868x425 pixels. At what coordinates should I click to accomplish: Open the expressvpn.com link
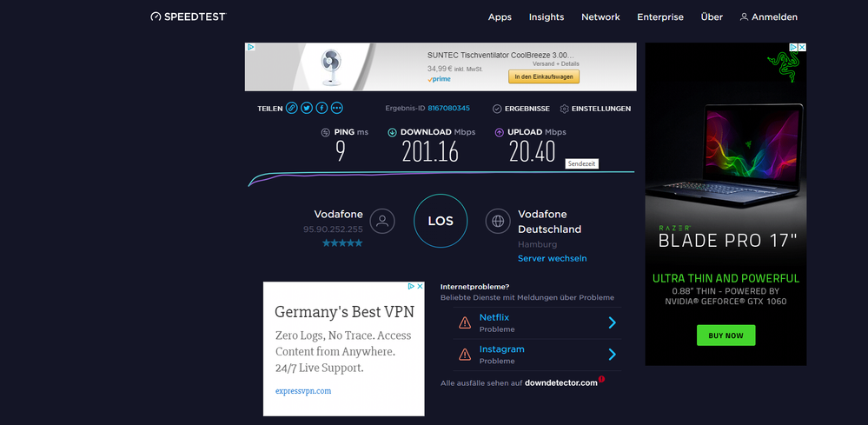tap(303, 391)
